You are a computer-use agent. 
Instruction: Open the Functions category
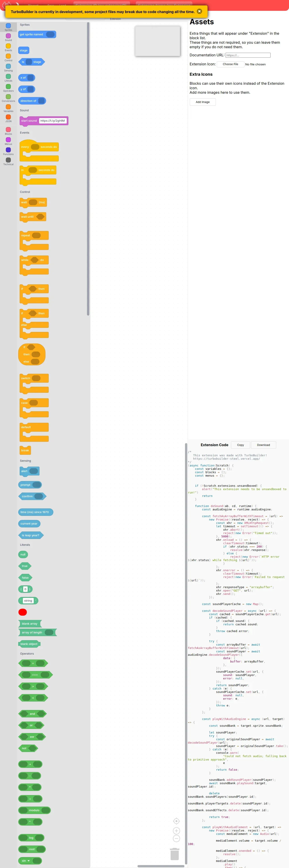(8, 151)
